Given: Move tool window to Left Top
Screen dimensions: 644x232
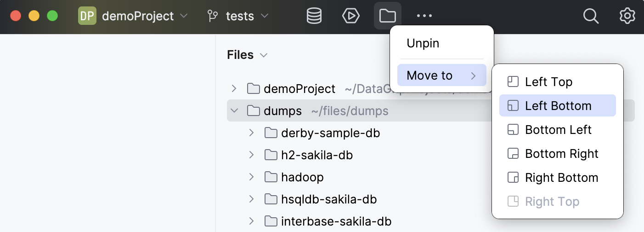Looking at the screenshot, I should [x=548, y=82].
